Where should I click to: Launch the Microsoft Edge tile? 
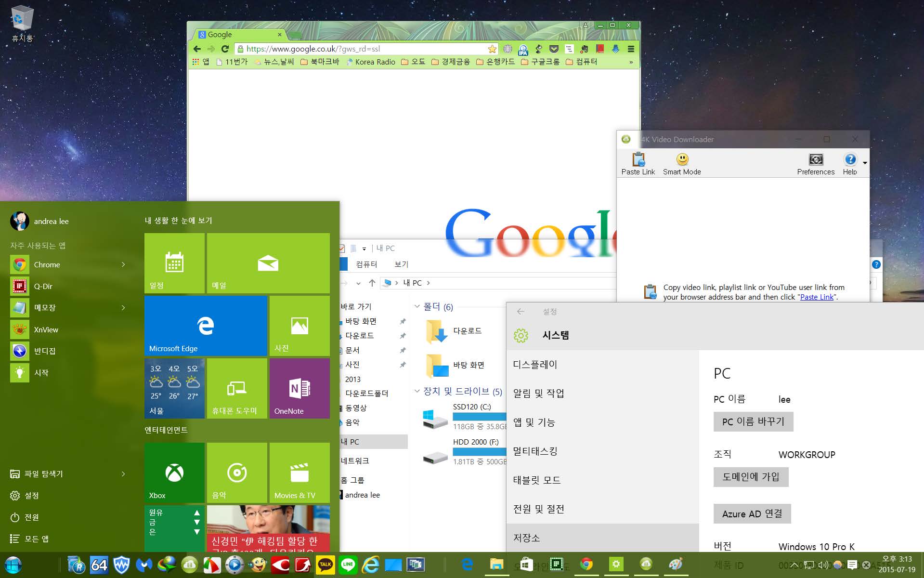click(206, 326)
